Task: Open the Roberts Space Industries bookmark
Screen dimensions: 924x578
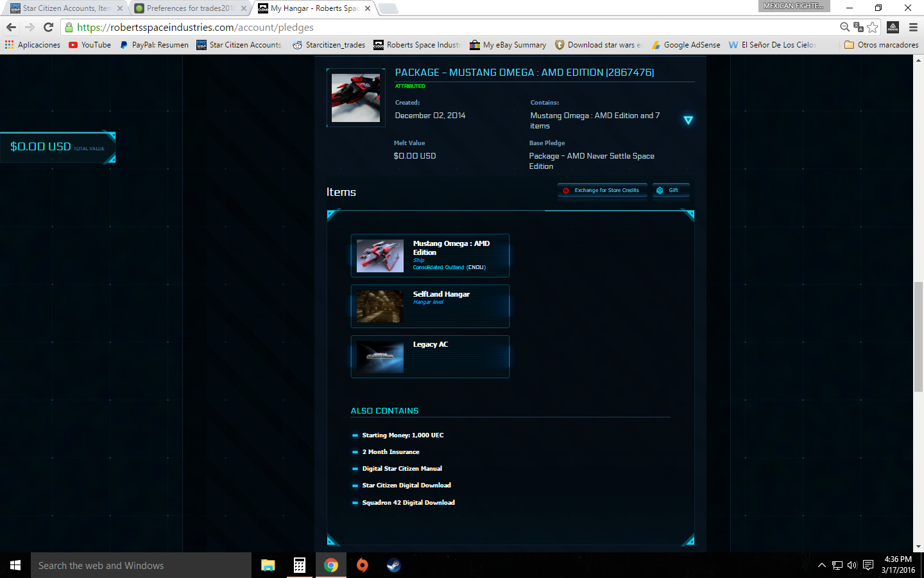Action: coord(417,45)
